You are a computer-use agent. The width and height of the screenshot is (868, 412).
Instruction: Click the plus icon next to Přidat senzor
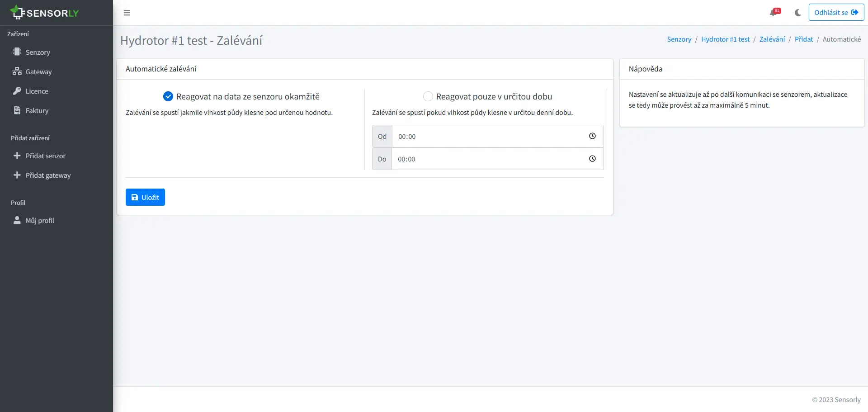click(x=16, y=156)
